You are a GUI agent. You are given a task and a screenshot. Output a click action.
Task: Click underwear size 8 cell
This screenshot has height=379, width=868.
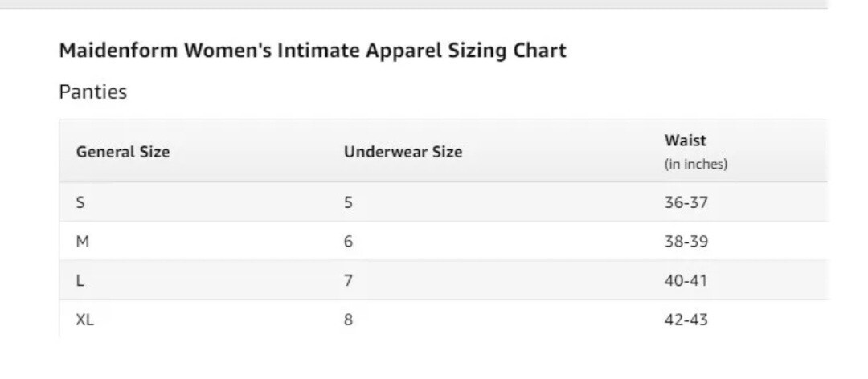point(348,320)
